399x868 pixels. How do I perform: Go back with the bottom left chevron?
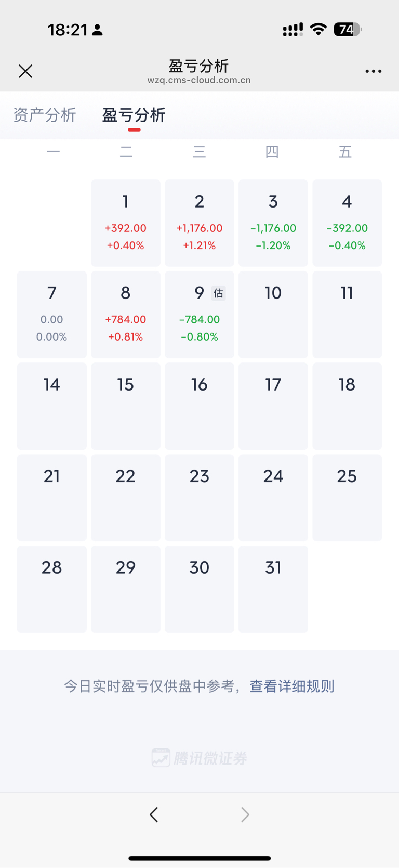tap(154, 814)
